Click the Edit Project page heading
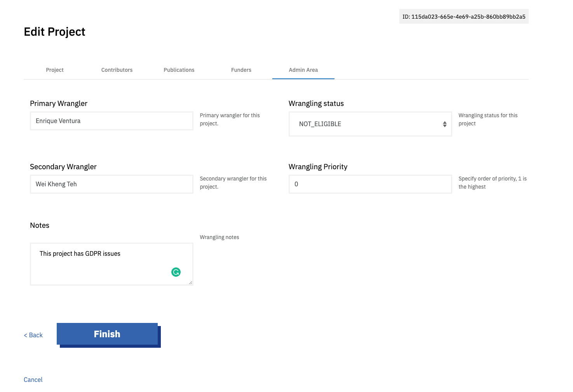Image resolution: width=573 pixels, height=392 pixels. 54,31
